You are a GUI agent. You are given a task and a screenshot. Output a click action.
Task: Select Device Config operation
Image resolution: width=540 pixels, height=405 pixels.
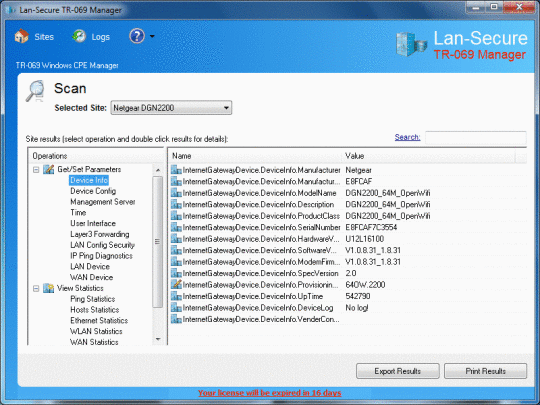93,191
